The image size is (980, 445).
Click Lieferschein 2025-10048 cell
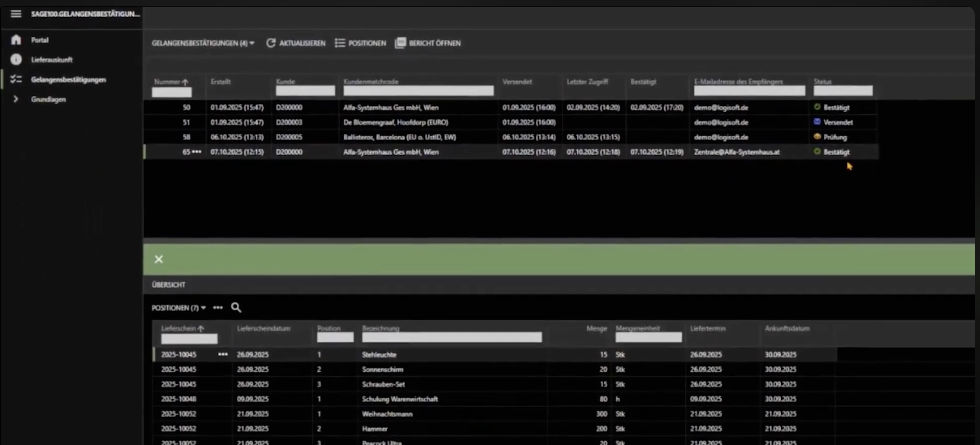(x=179, y=399)
